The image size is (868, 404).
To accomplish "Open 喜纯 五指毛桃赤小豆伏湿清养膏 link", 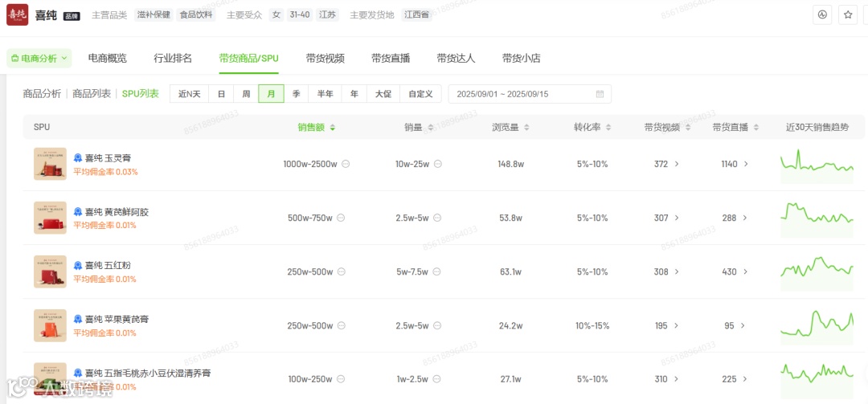I will coord(148,373).
